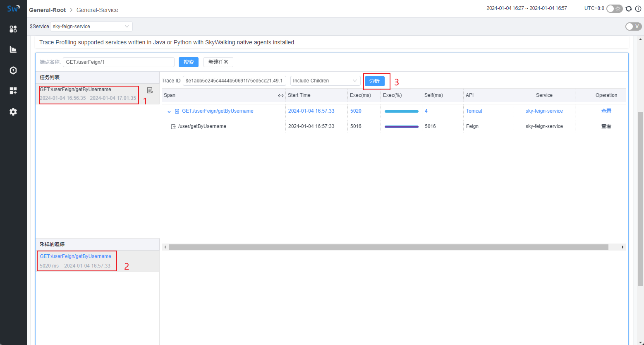Viewport: 644px width, 345px height.
Task: Open the alarm shield icon in the sidebar
Action: 13,70
